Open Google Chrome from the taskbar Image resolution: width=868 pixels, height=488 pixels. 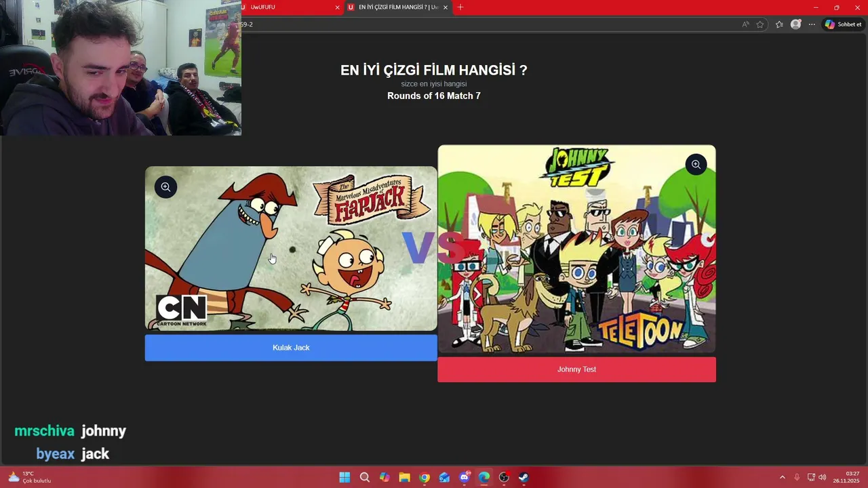tap(425, 477)
